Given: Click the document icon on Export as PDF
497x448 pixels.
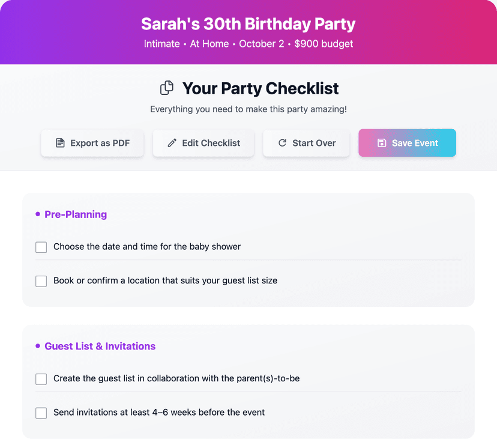Looking at the screenshot, I should coord(60,143).
